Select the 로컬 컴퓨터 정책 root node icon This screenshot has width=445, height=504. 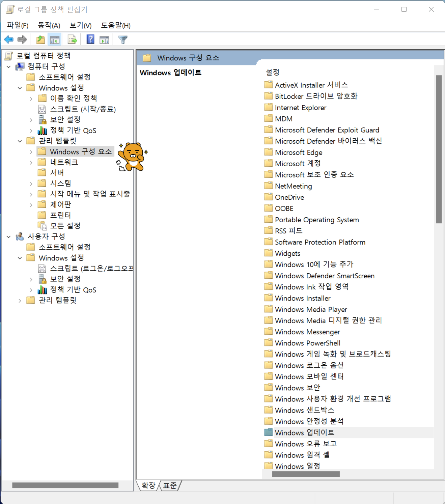[x=9, y=56]
